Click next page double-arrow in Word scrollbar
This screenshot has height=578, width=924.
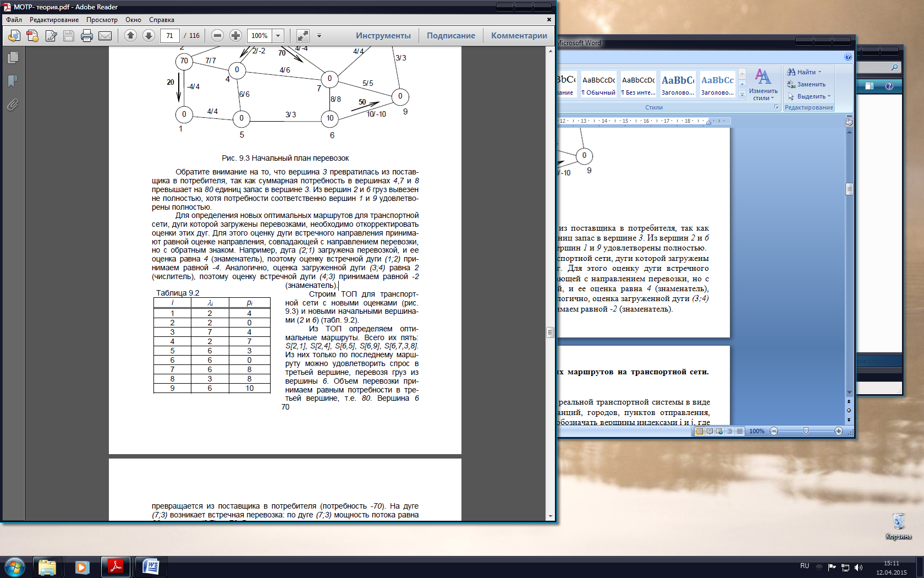coord(849,420)
